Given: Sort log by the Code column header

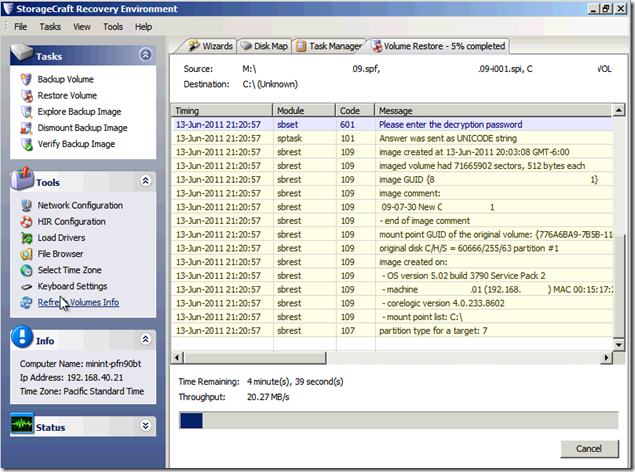Looking at the screenshot, I should [x=355, y=111].
